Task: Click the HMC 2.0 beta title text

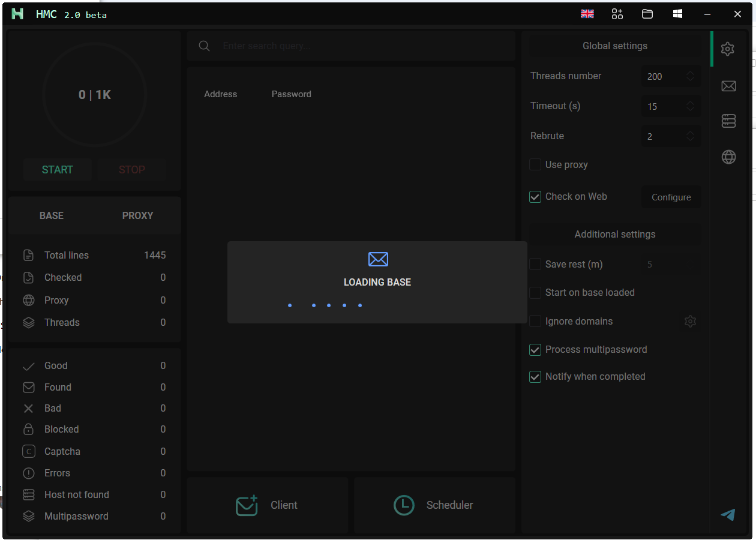Action: click(x=71, y=14)
